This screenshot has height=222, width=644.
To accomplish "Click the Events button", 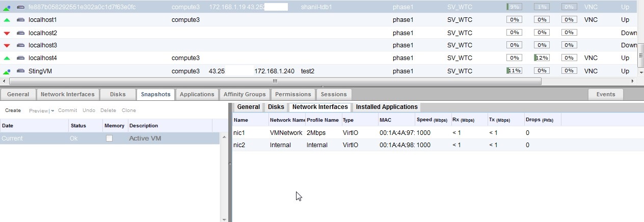I will (606, 94).
